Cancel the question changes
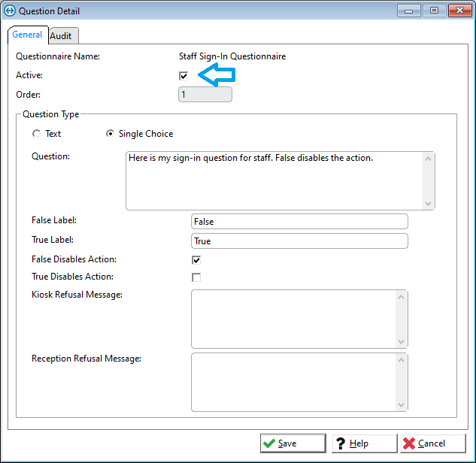 coord(434,443)
